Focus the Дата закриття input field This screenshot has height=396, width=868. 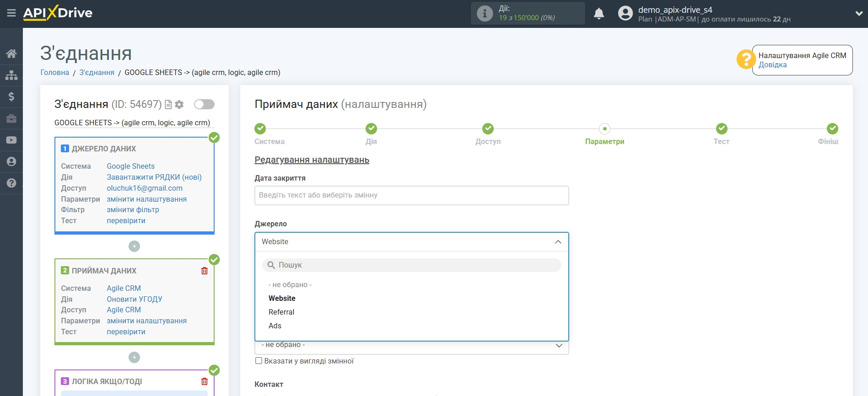tap(411, 195)
